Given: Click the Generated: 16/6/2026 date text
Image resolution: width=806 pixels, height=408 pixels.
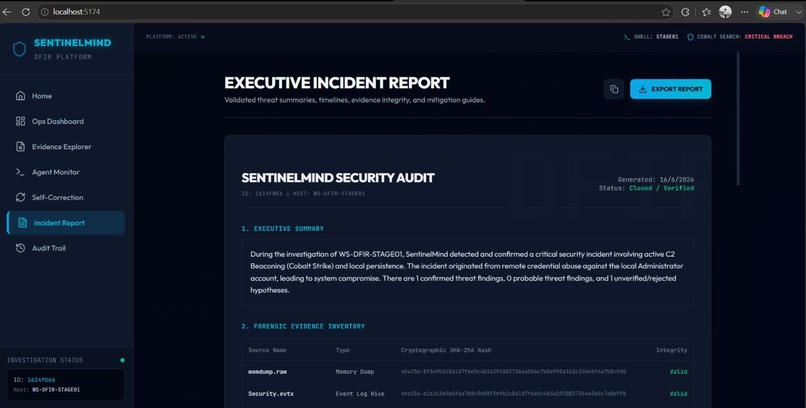Looking at the screenshot, I should pos(655,180).
